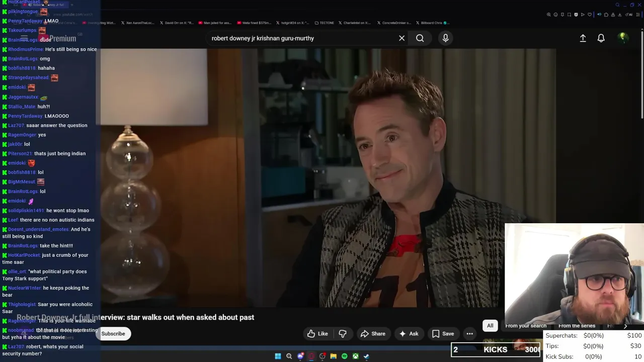
Task: Click the KICKS goal progress bar
Action: click(x=496, y=349)
